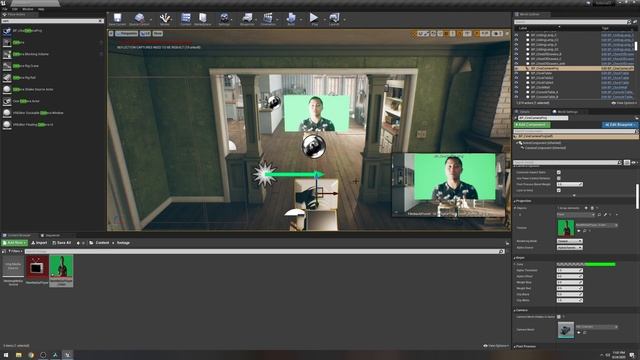Click the viewport Show button
This screenshot has height=360, width=640.
(158, 33)
